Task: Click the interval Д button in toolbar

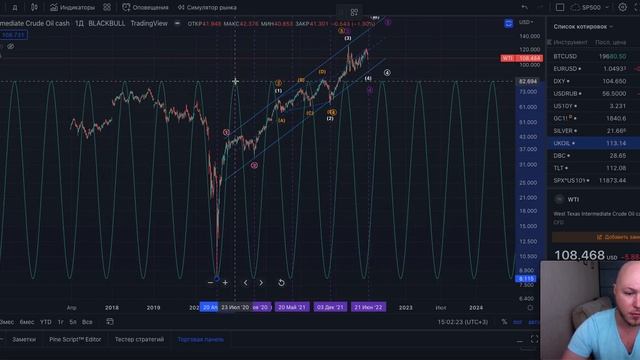Action: click(x=15, y=7)
